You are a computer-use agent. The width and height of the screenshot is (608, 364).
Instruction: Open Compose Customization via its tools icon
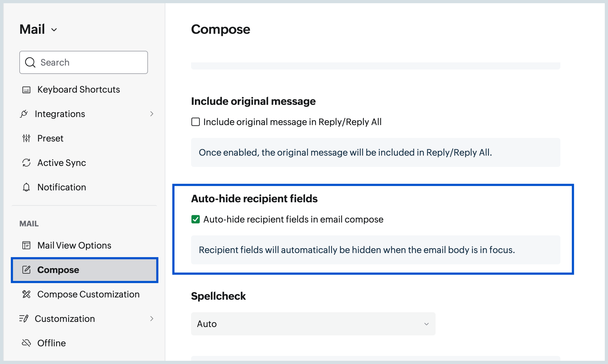click(26, 294)
